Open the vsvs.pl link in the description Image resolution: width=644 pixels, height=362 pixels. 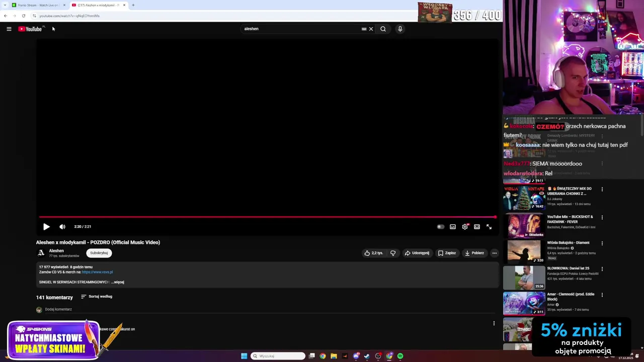tap(97, 272)
